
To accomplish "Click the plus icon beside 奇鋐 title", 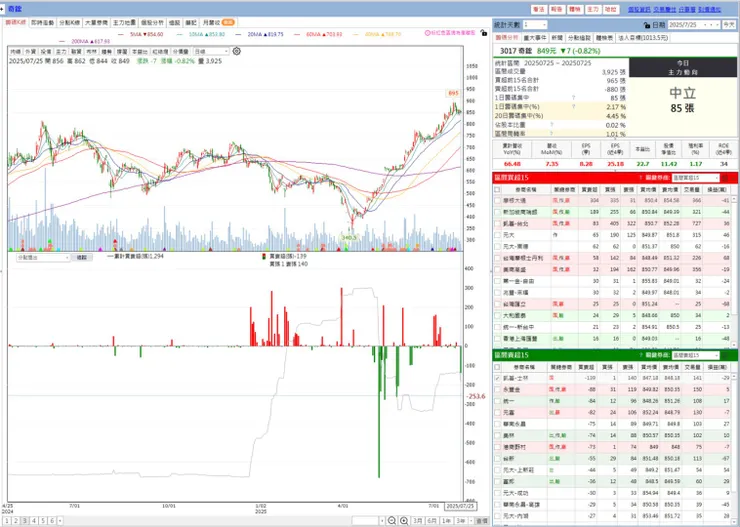I will tap(3, 8).
